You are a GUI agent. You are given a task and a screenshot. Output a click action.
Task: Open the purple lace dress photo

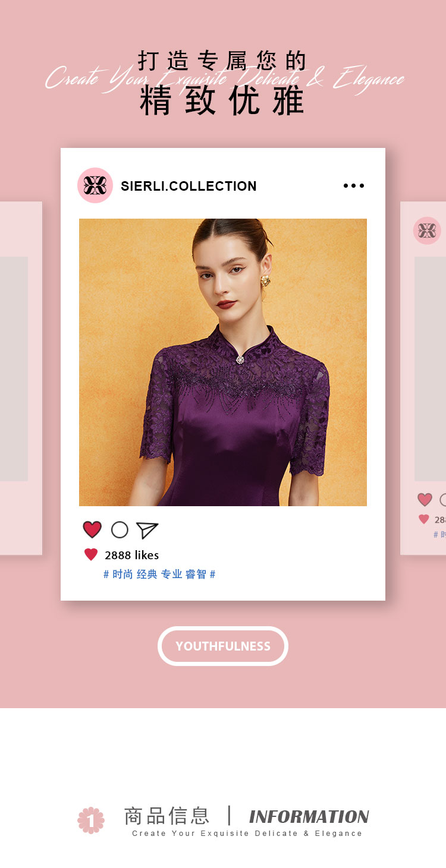[x=223, y=362]
